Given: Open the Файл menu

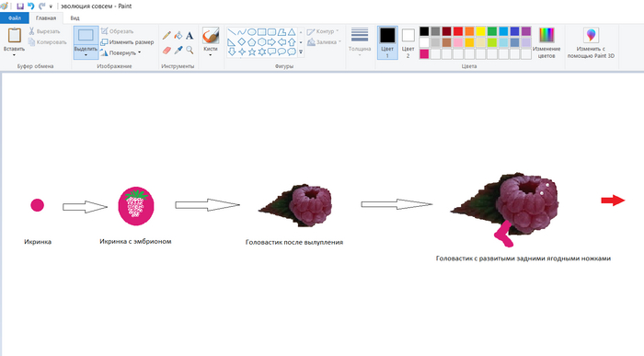Looking at the screenshot, I should (x=15, y=18).
